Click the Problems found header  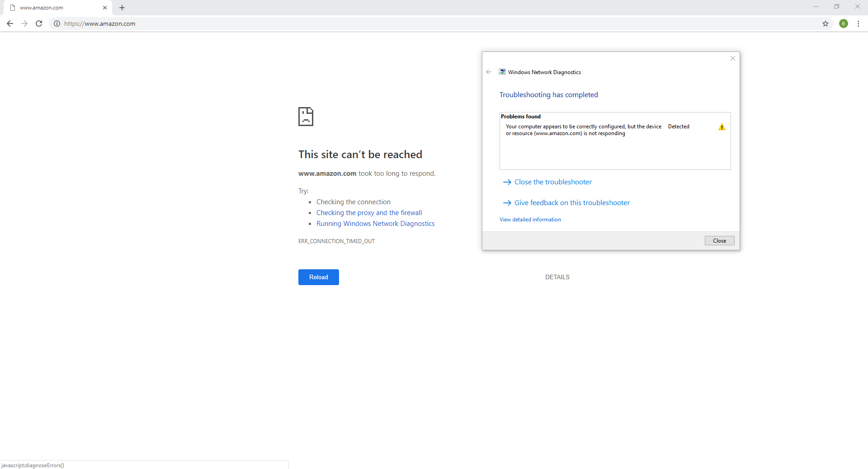[520, 117]
